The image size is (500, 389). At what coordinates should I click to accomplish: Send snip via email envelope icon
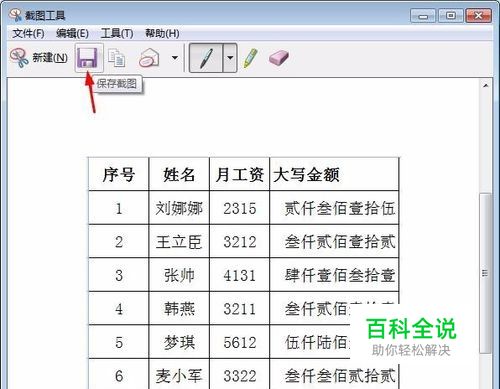click(x=149, y=58)
